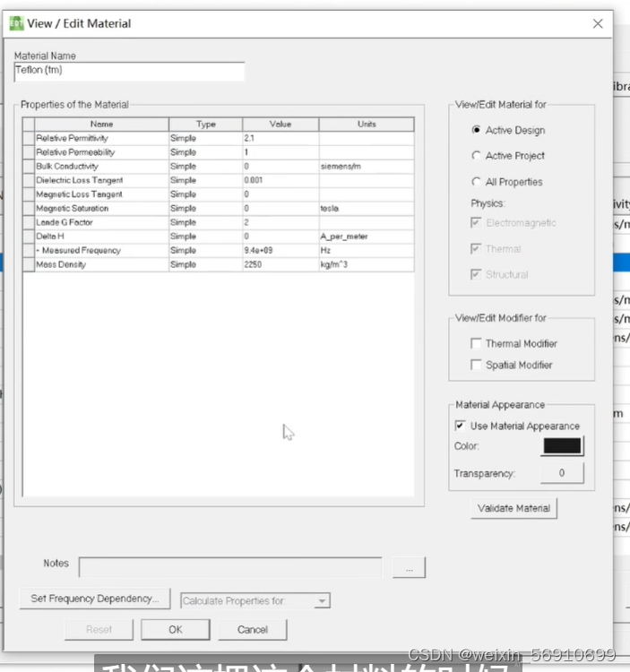Select the Delta H row name
630x672 pixels.
101,237
